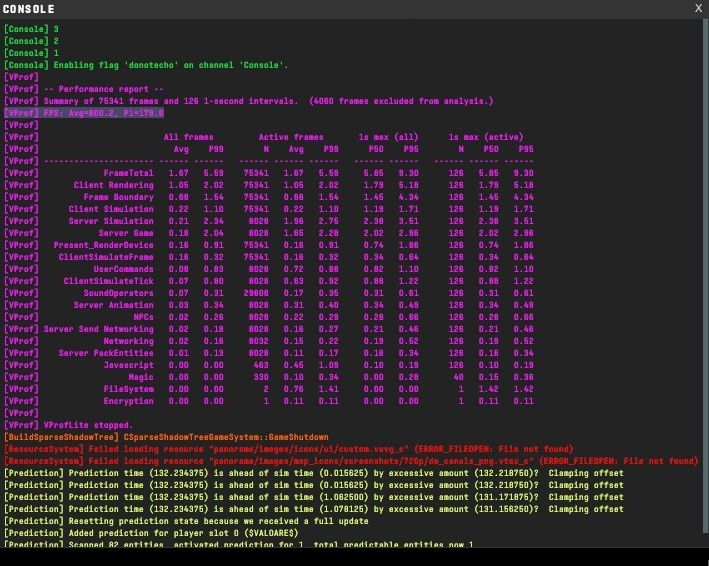709x566 pixels.
Task: Select the 'UserCommands' row label
Action: [123, 269]
